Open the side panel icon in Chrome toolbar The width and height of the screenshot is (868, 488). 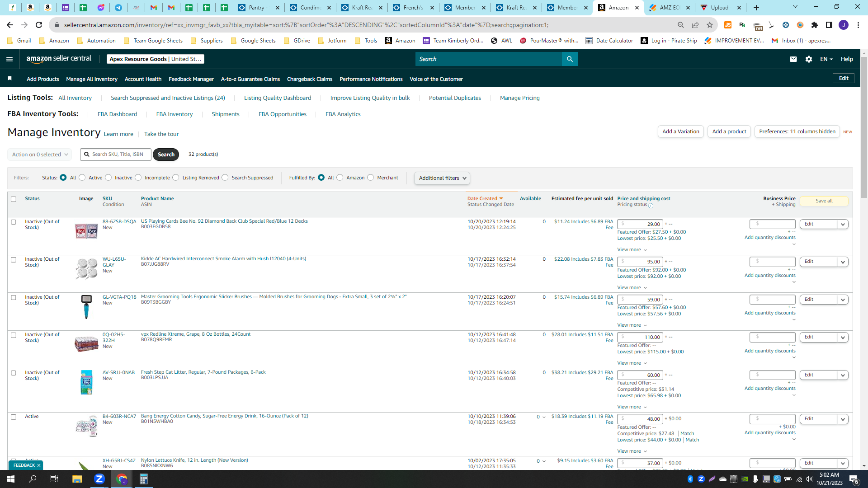pos(829,25)
